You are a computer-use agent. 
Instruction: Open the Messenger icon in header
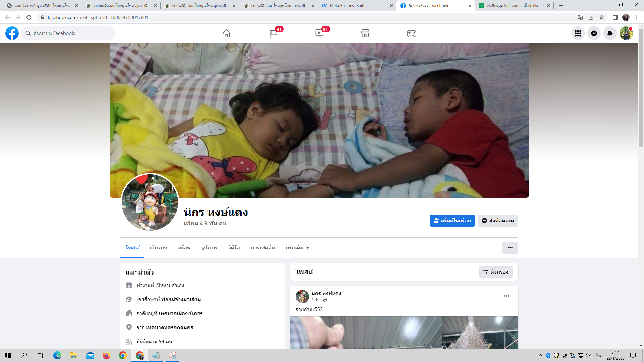point(594,33)
